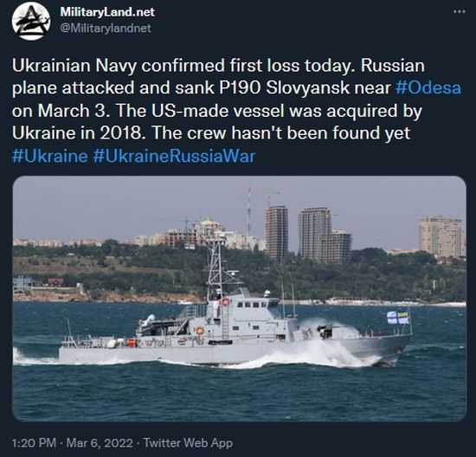Click the Mar 6, 2022 date
The width and height of the screenshot is (476, 457).
[100, 443]
